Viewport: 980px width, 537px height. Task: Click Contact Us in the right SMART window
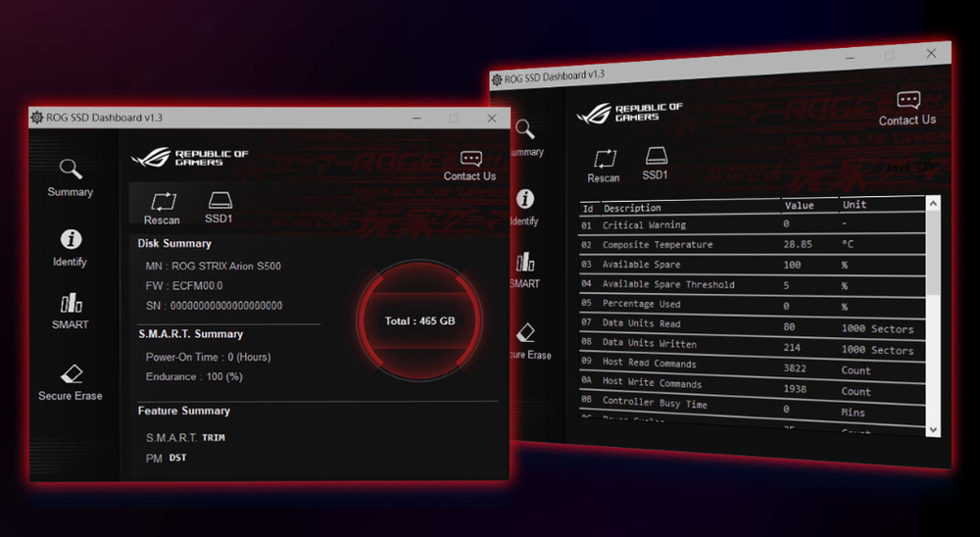907,110
